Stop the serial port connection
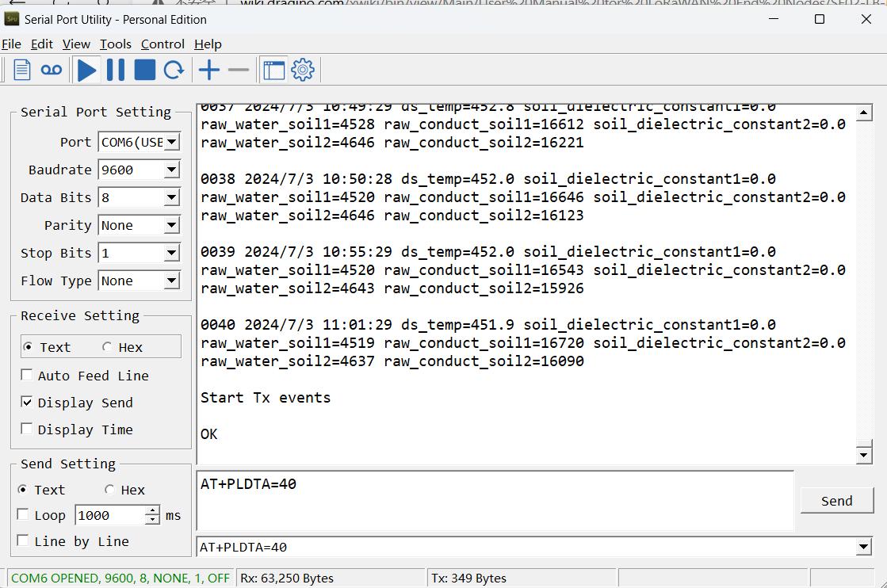The width and height of the screenshot is (887, 588). coord(145,70)
